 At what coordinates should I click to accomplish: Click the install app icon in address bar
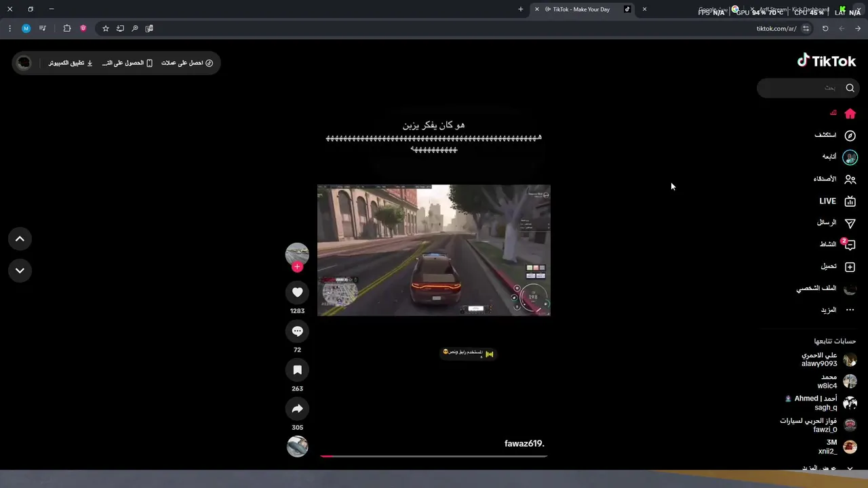click(120, 28)
